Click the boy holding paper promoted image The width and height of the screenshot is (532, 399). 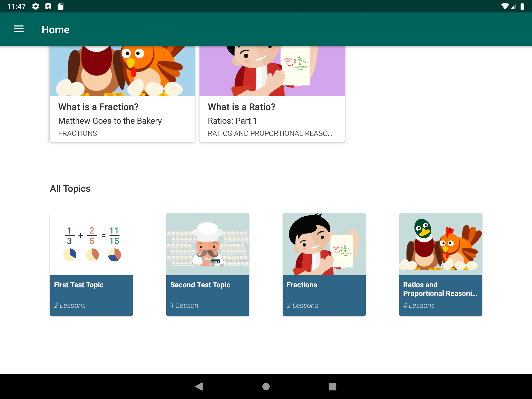click(x=272, y=71)
